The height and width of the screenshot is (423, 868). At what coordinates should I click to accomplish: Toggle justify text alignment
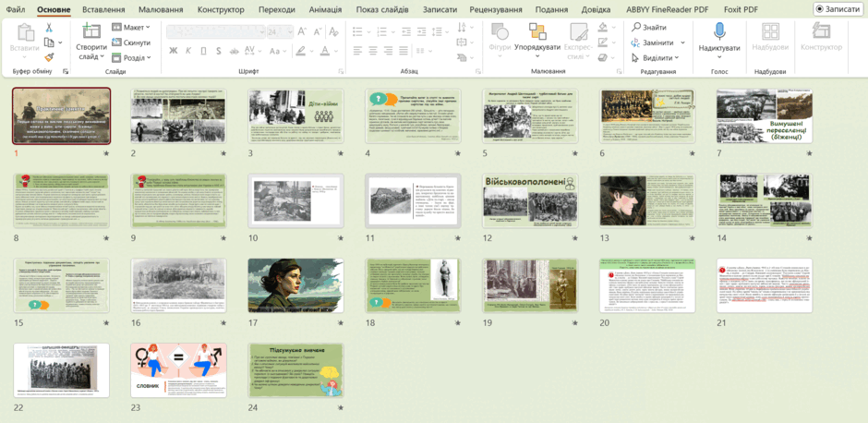click(405, 49)
